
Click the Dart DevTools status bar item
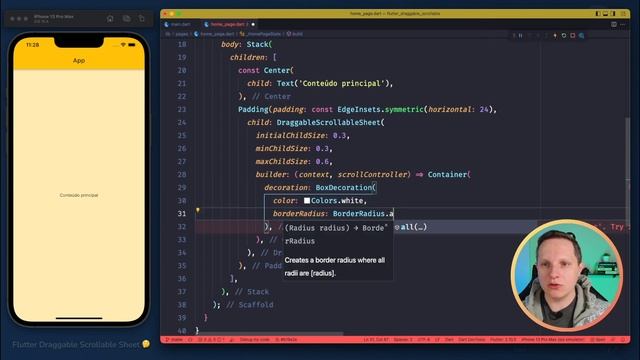(x=471, y=340)
